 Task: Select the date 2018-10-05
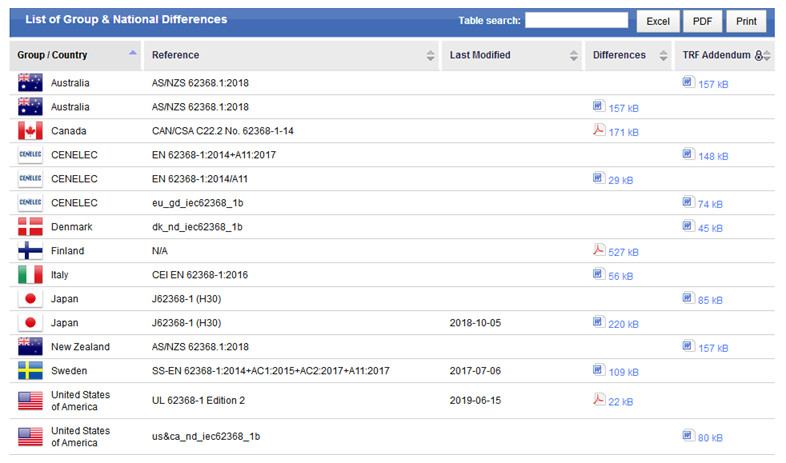pyautogui.click(x=475, y=323)
